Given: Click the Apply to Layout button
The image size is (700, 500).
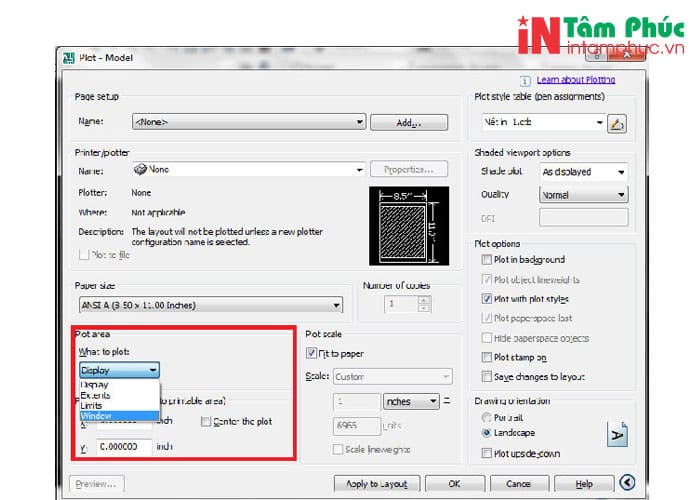Looking at the screenshot, I should [375, 484].
